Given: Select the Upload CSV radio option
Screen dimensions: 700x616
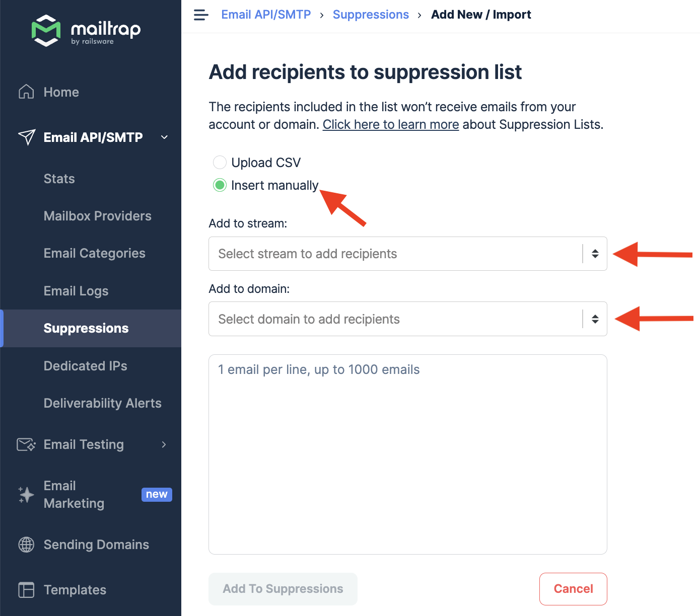Looking at the screenshot, I should click(x=220, y=163).
